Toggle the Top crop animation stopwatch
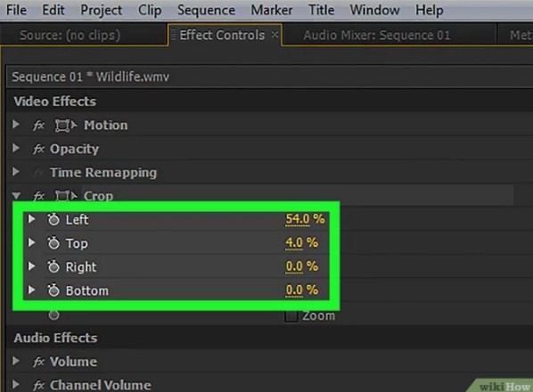533x392 pixels. coord(53,243)
